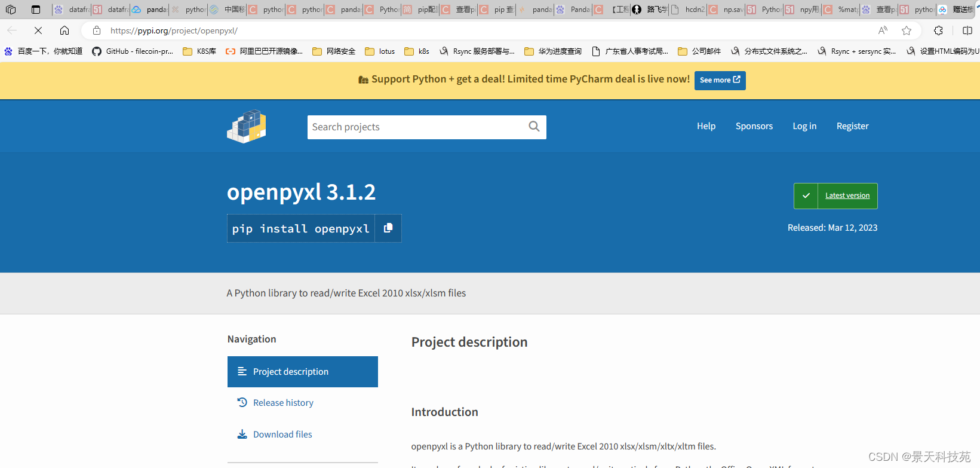Image resolution: width=980 pixels, height=468 pixels.
Task: Switch to the %matp browser tab
Action: pyautogui.click(x=841, y=10)
